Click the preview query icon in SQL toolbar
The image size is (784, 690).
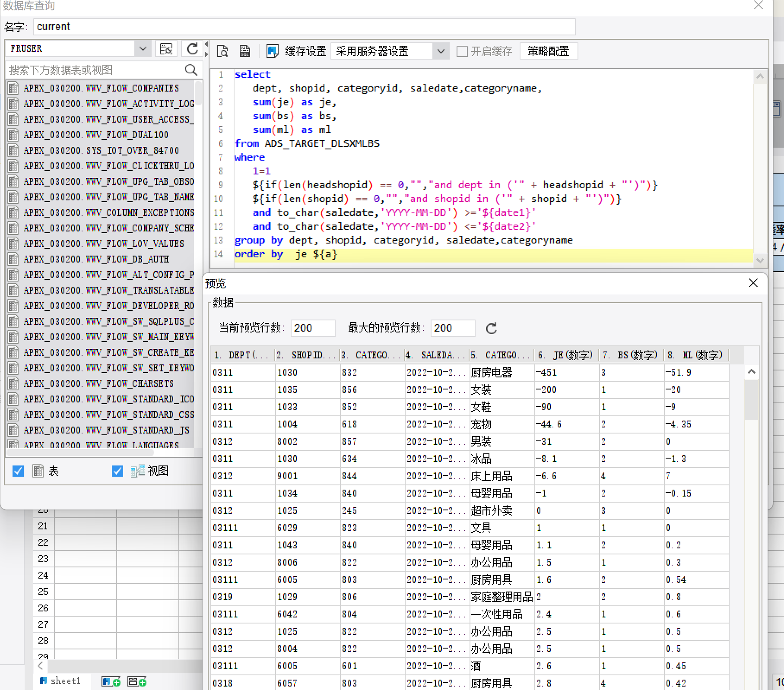pos(222,51)
